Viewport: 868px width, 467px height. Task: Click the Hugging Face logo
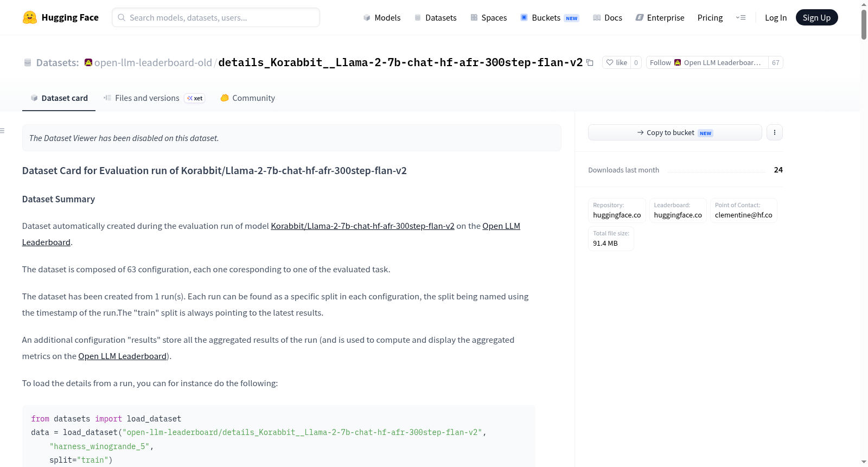coord(60,17)
